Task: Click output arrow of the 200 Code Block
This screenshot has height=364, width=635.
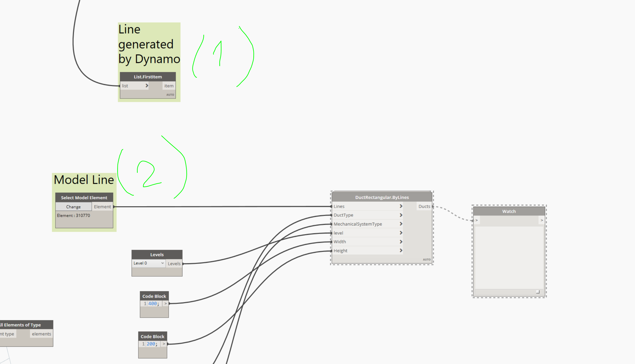Action: [164, 344]
